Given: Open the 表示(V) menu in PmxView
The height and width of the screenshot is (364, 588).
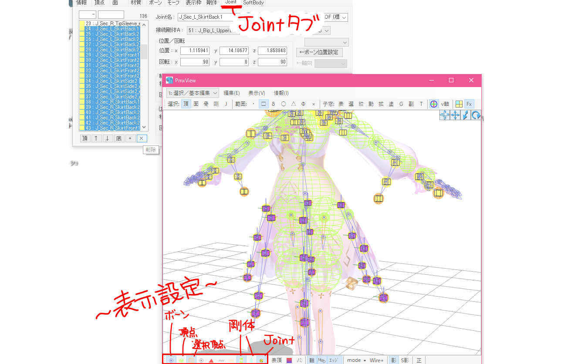Looking at the screenshot, I should point(257,93).
